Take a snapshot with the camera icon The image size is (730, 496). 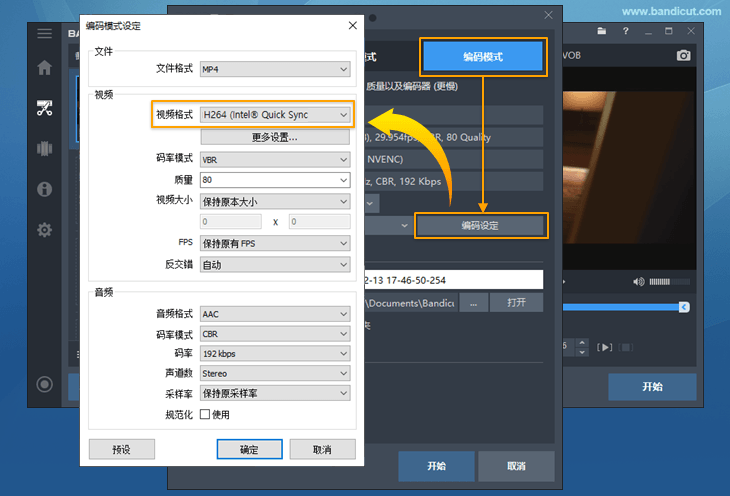[683, 55]
